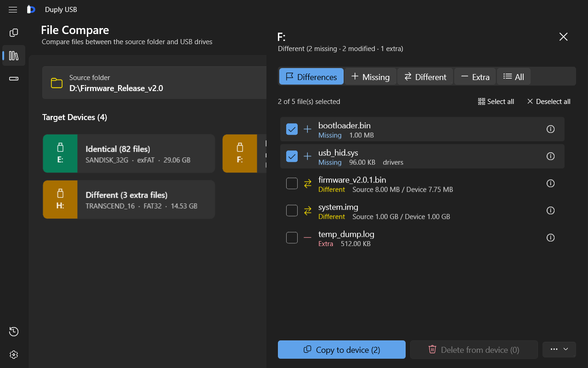This screenshot has height=368, width=588.
Task: Switch to the Differences filter tab
Action: click(x=311, y=77)
